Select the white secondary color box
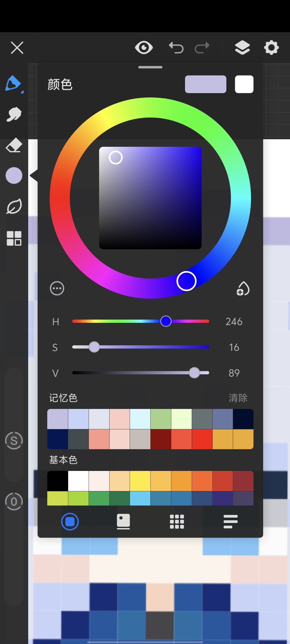The width and height of the screenshot is (290, 644). (244, 84)
